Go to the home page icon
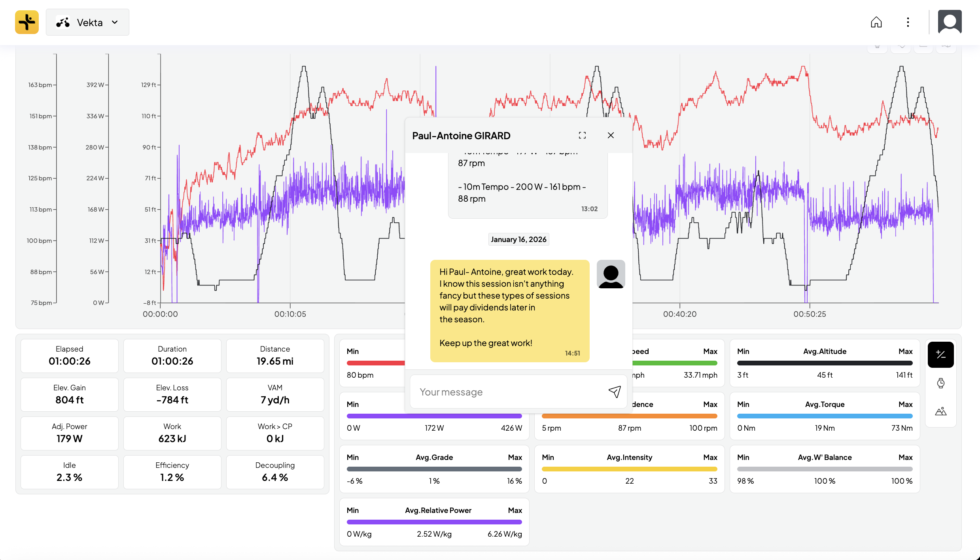 tap(876, 22)
